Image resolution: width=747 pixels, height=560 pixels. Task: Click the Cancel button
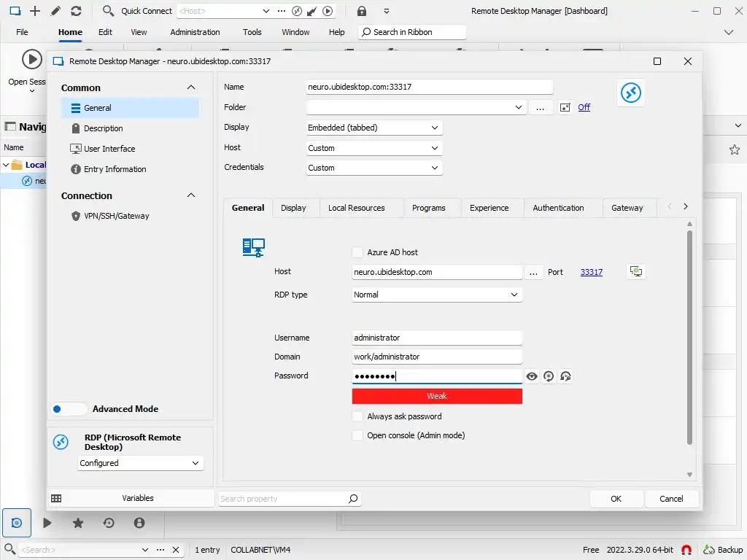click(671, 499)
